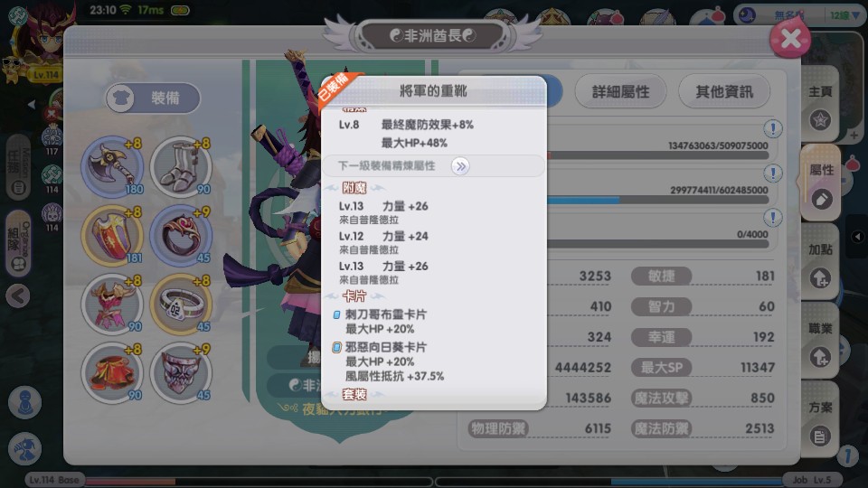Screen dimensions: 868x488
Task: Switch to the 其他資訊 tab
Action: tap(724, 92)
